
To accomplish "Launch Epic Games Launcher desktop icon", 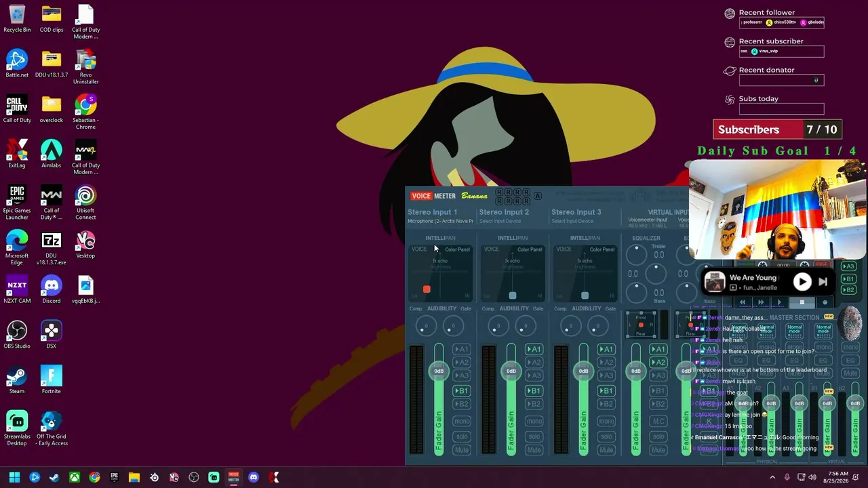I will tap(17, 203).
